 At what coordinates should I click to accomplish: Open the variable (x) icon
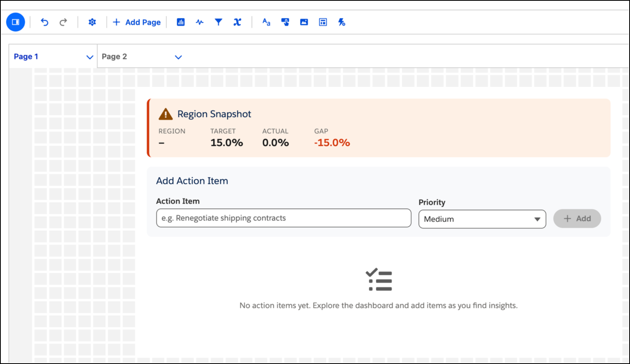[x=237, y=22]
